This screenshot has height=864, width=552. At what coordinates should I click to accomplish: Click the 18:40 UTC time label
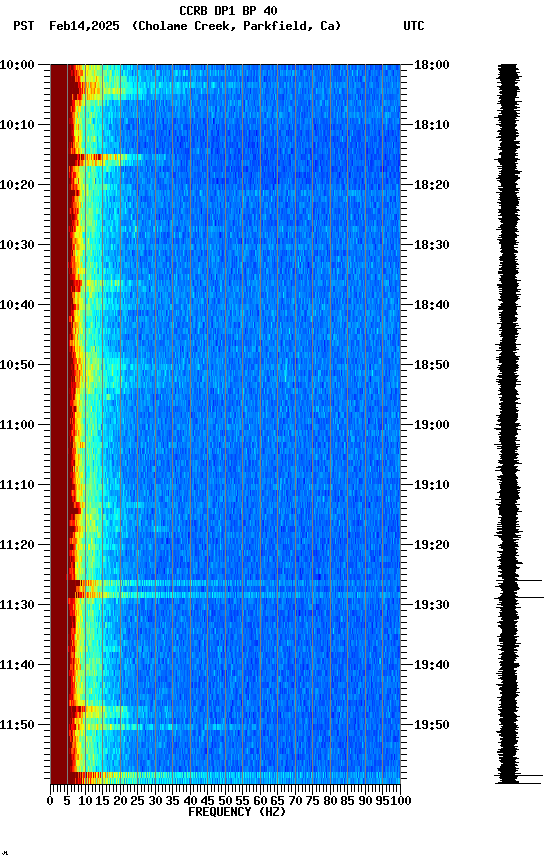(x=432, y=305)
